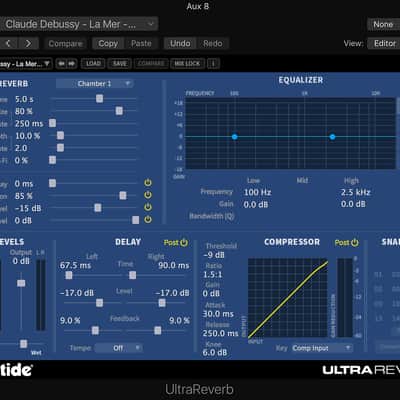Click the 85 % slider handle

(x=123, y=195)
